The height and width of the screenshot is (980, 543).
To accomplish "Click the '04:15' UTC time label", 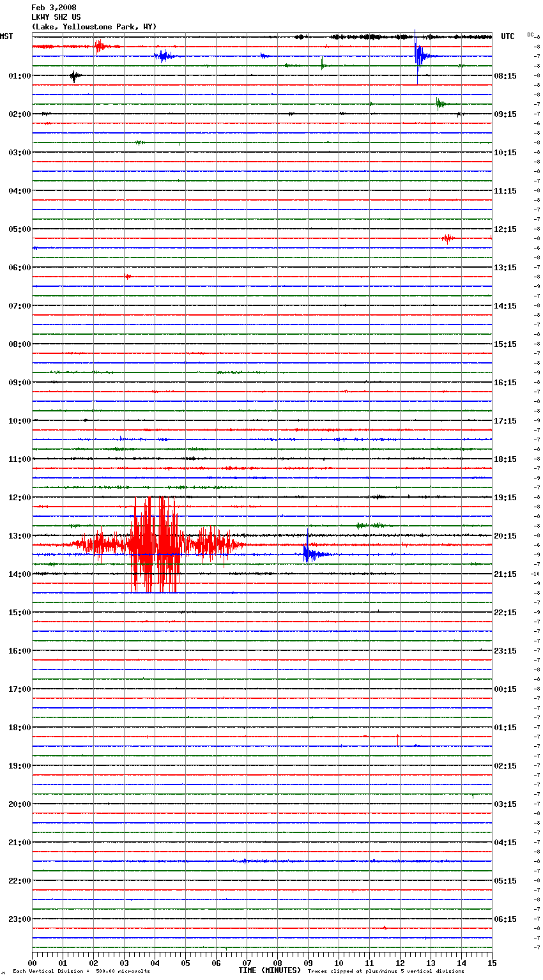I will 505,843.
